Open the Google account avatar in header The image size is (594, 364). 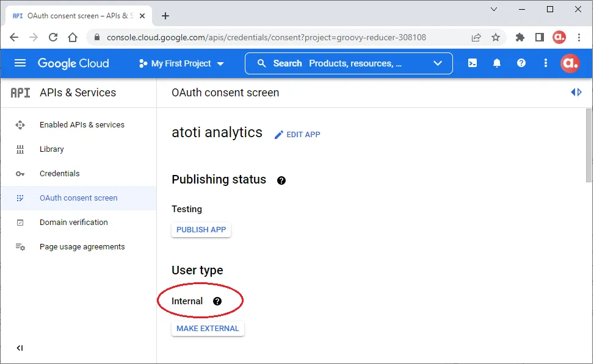[570, 63]
